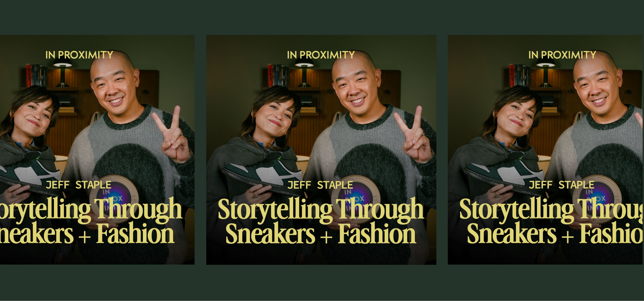This screenshot has height=301, width=644.
Task: Click 'IN PROXIMITY' label on center poster
Action: (321, 55)
